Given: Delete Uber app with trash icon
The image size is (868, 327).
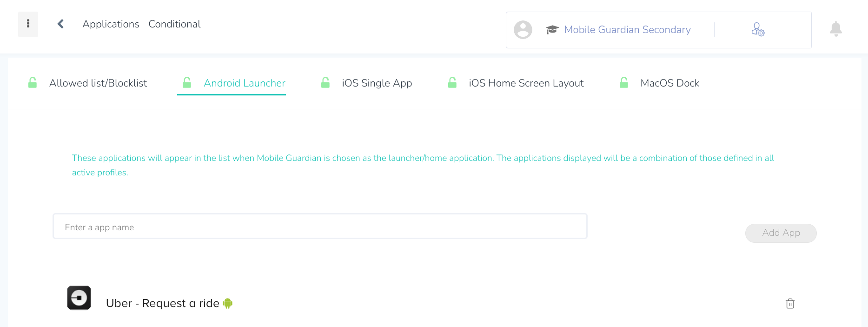Looking at the screenshot, I should (790, 304).
